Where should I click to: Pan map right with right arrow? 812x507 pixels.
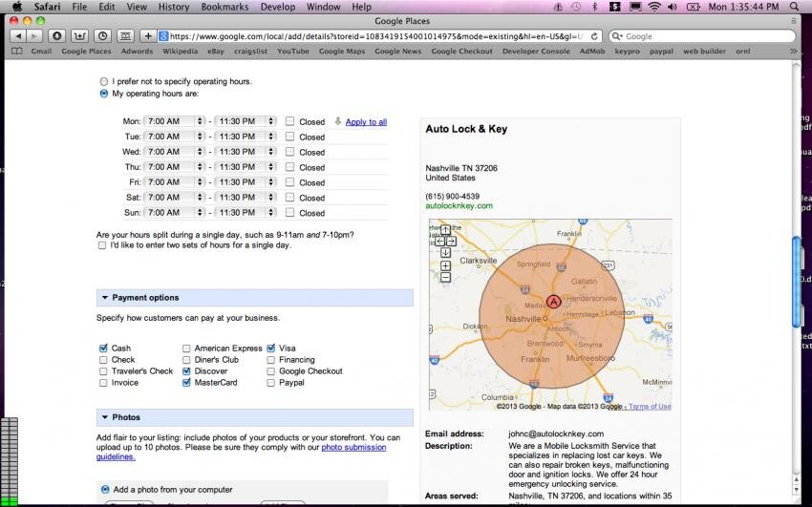point(451,241)
